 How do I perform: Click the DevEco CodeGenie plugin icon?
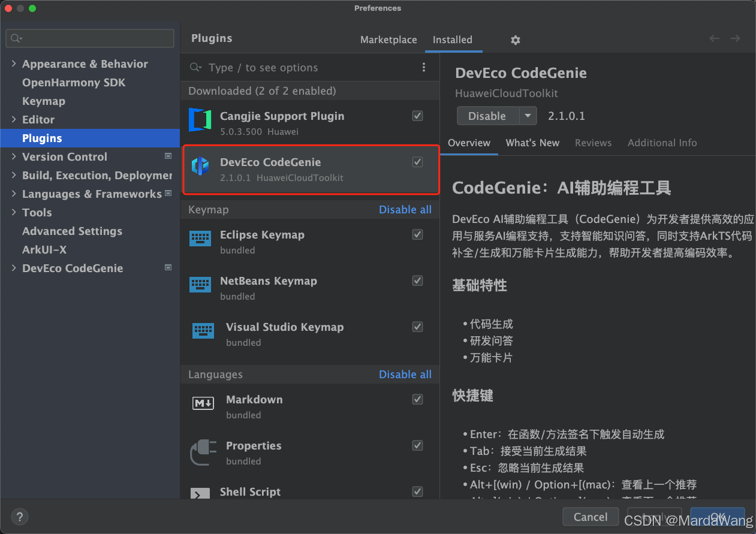[x=200, y=166]
